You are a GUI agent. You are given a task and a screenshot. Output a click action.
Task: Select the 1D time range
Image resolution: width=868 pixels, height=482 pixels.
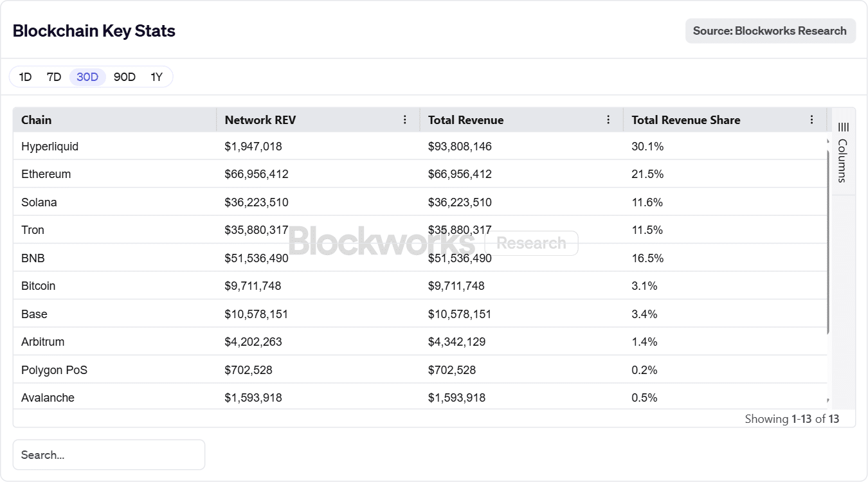point(25,77)
